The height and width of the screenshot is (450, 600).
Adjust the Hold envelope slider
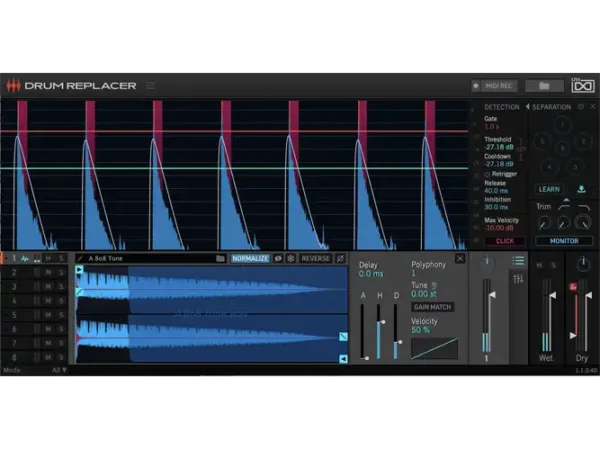380,331
